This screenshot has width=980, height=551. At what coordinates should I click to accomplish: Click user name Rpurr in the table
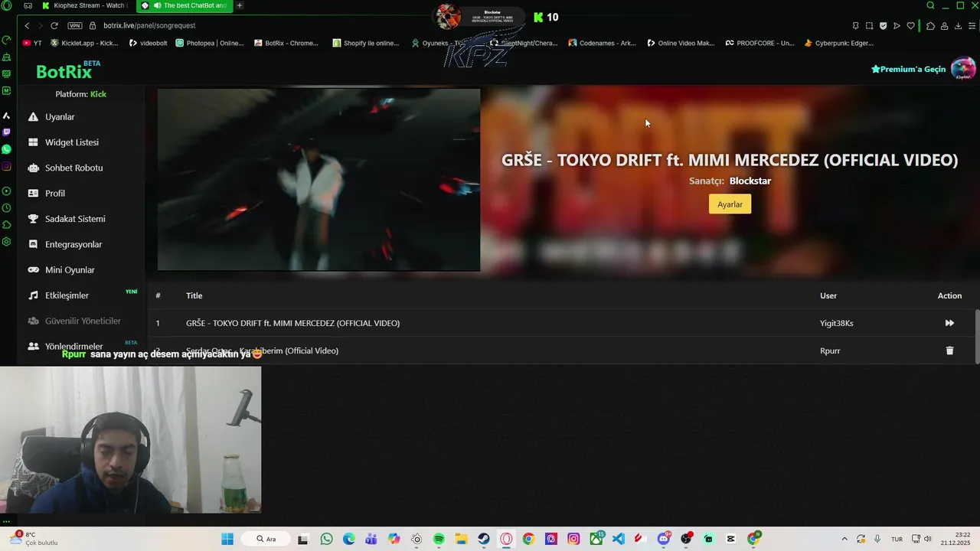click(830, 350)
